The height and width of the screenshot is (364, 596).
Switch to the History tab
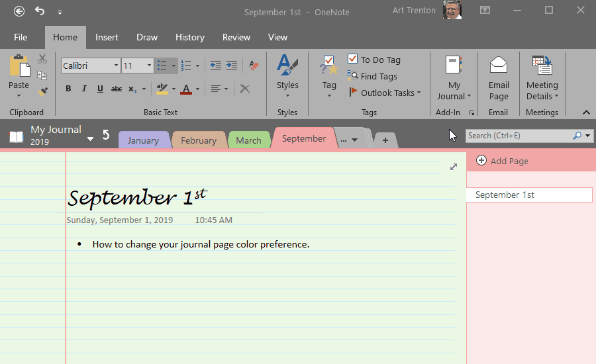click(190, 37)
